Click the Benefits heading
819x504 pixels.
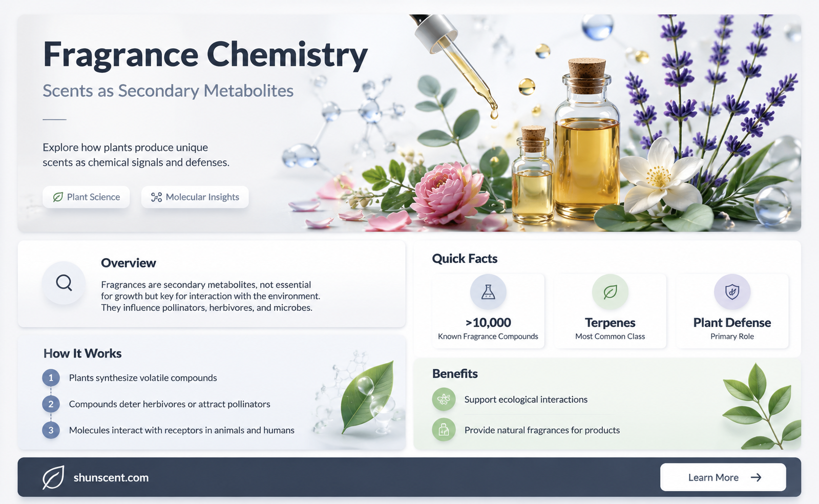tap(455, 374)
